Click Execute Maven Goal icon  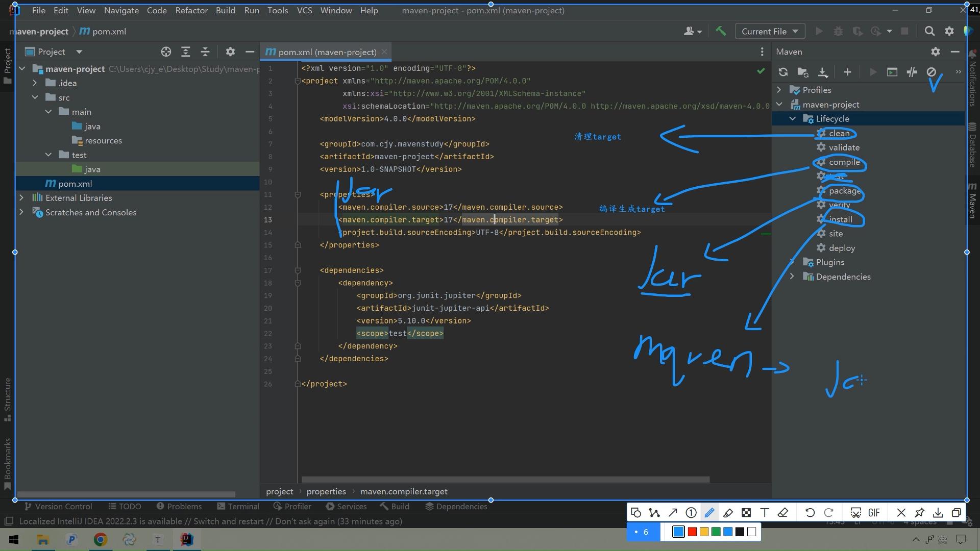tap(892, 72)
